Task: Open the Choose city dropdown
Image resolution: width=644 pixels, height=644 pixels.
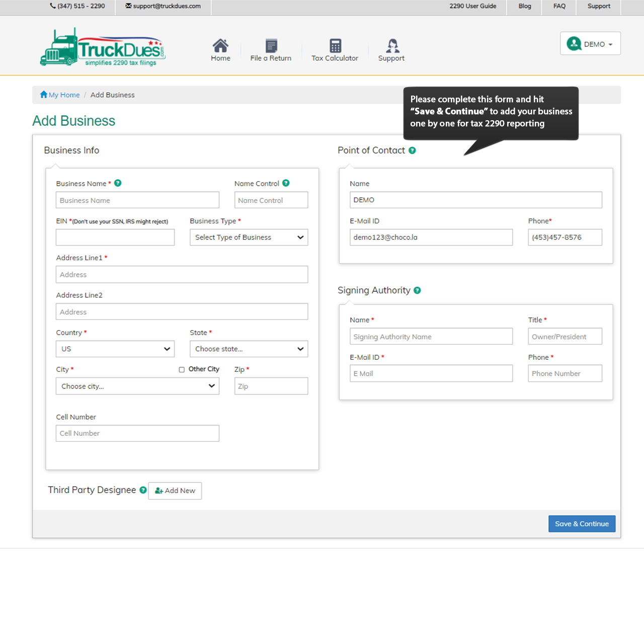Action: (137, 386)
